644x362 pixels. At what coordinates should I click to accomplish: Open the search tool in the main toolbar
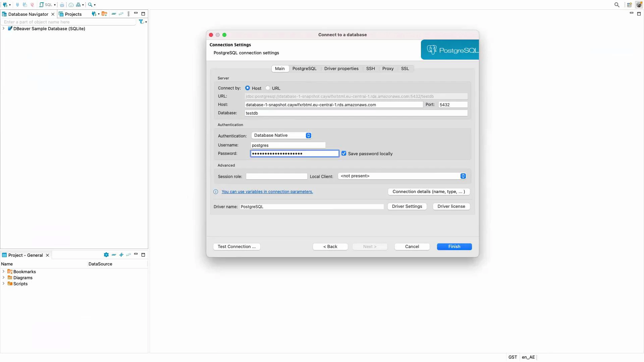click(x=90, y=5)
